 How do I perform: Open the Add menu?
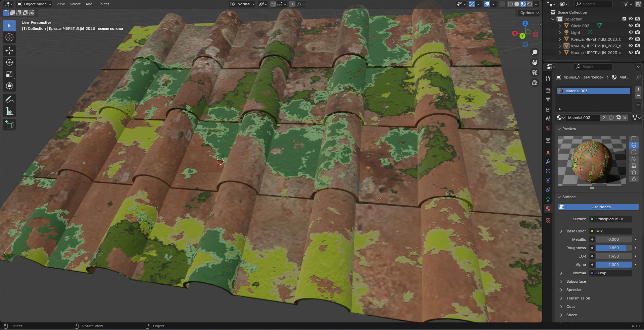point(89,4)
